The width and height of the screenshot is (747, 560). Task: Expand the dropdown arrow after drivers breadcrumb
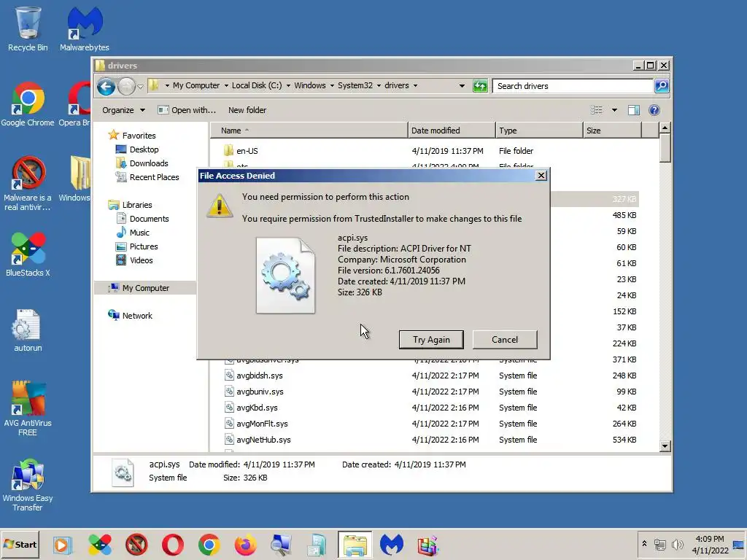coord(415,86)
